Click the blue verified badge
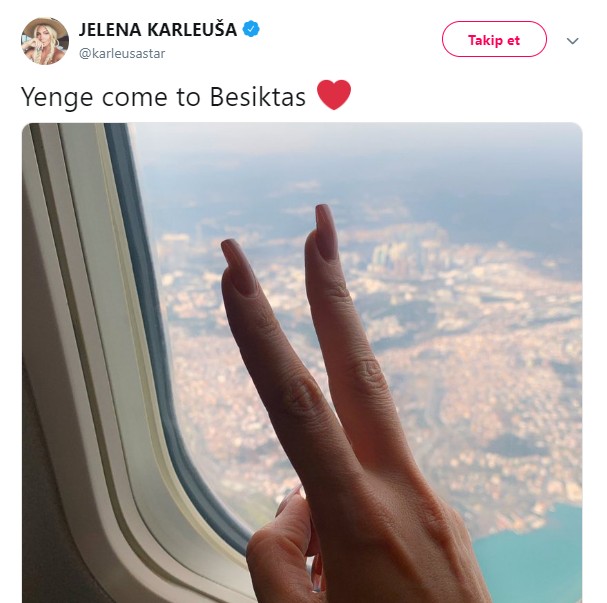The image size is (607, 603). point(251,29)
